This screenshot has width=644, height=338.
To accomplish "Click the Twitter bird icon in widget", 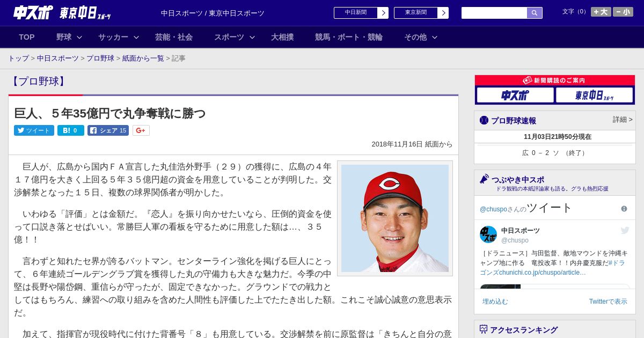I will click(x=625, y=231).
